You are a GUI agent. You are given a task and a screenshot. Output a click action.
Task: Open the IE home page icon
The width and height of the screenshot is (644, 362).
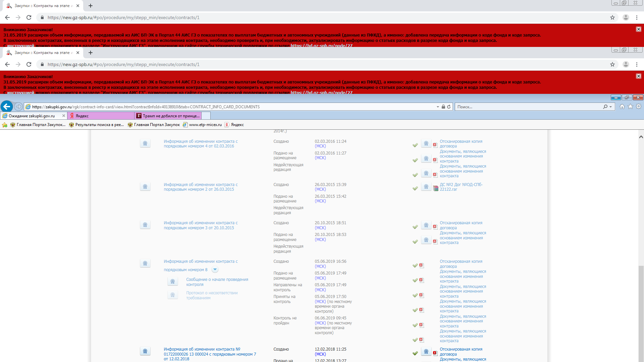(622, 107)
